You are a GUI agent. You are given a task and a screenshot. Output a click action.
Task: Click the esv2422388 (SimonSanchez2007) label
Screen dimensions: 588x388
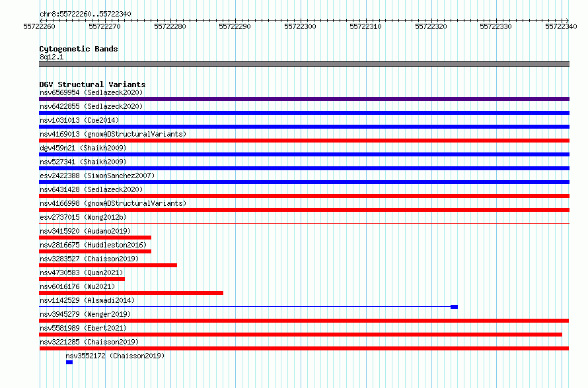point(97,176)
